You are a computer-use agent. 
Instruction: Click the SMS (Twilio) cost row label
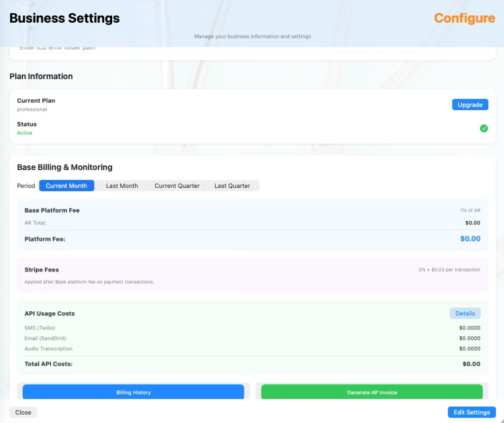(40, 328)
